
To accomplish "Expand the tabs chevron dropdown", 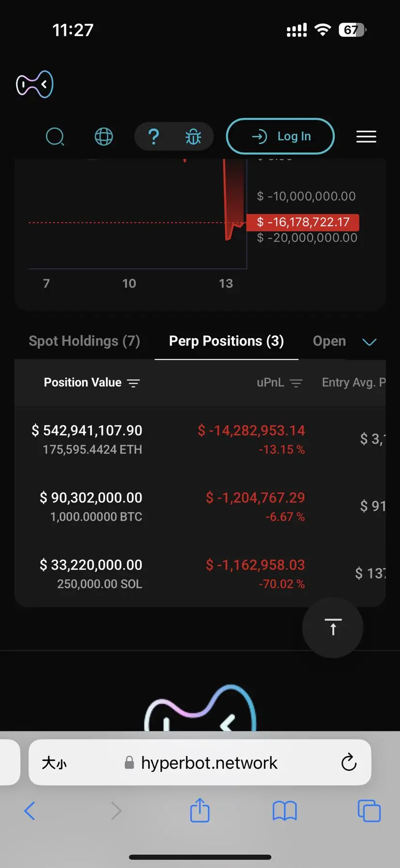I will [x=370, y=342].
